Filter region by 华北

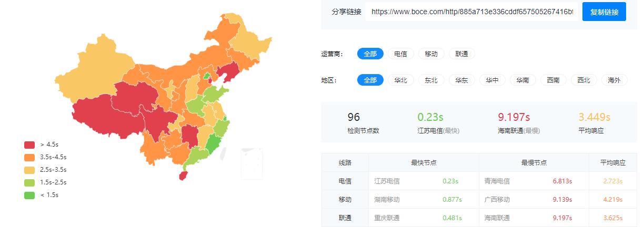point(400,80)
